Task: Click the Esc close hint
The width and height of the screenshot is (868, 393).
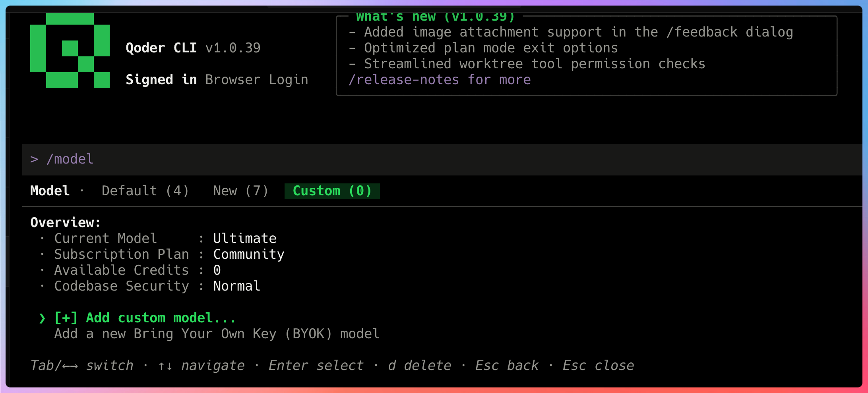Action: tap(599, 366)
